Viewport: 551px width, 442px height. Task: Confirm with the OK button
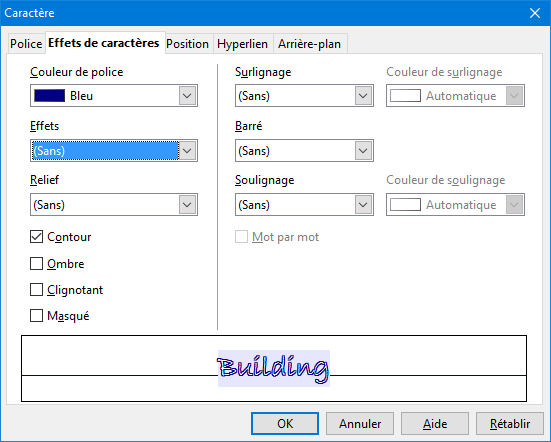tap(285, 423)
